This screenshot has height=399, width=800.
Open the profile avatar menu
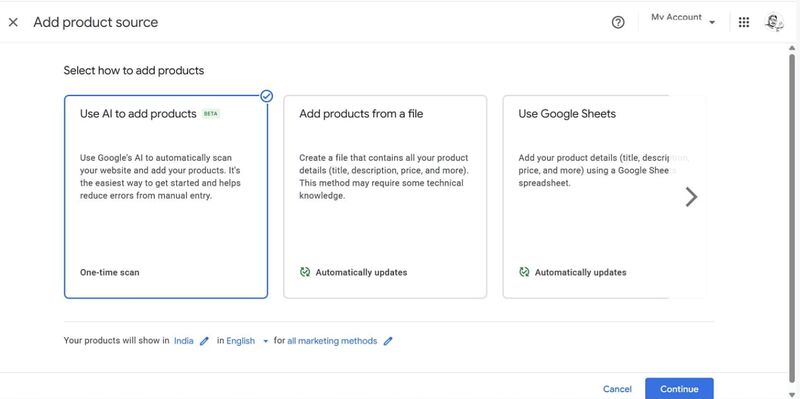(x=774, y=22)
